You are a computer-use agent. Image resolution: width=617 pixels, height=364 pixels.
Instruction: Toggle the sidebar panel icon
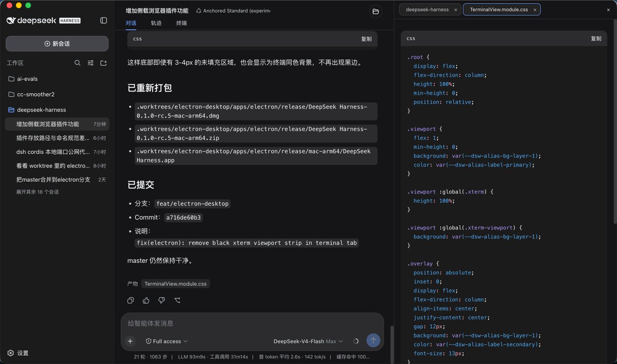click(x=103, y=21)
